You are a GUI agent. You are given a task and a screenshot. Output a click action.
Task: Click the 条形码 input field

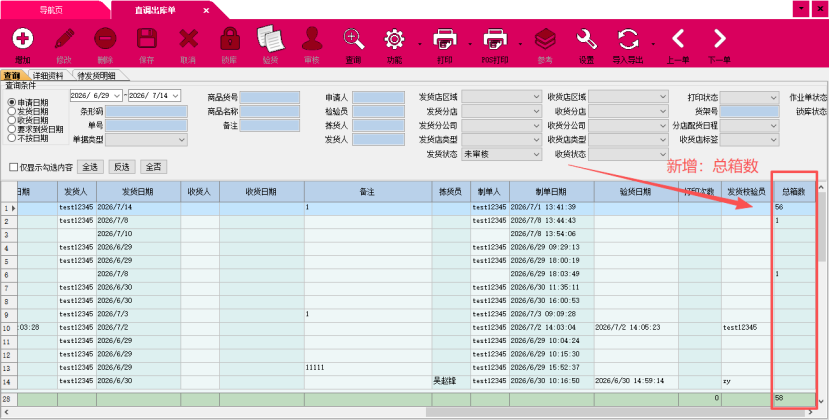pos(146,111)
